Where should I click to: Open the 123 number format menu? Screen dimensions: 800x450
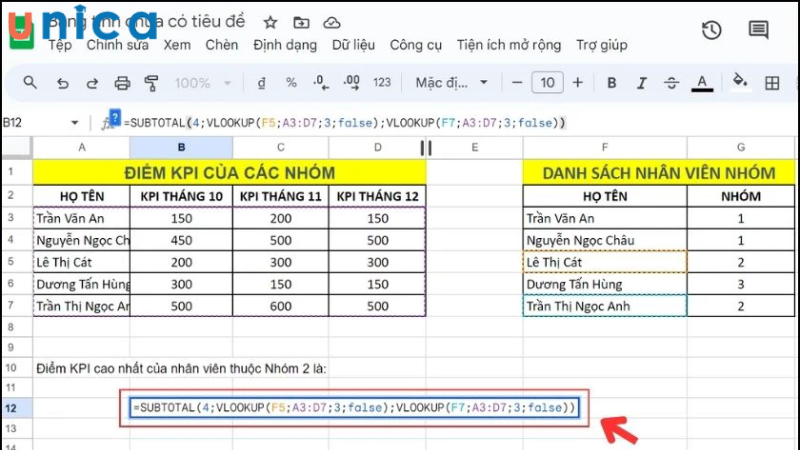[382, 83]
